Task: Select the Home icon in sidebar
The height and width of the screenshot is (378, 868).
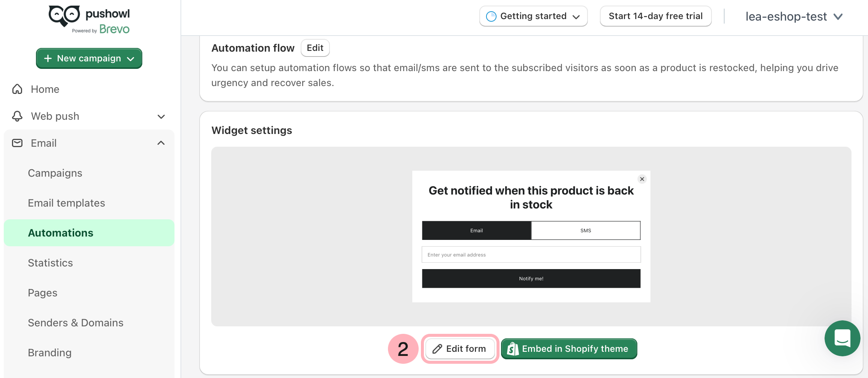Action: tap(17, 89)
